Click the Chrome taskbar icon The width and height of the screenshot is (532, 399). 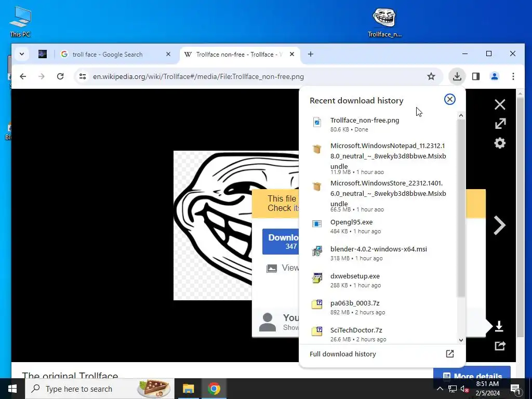(x=214, y=389)
